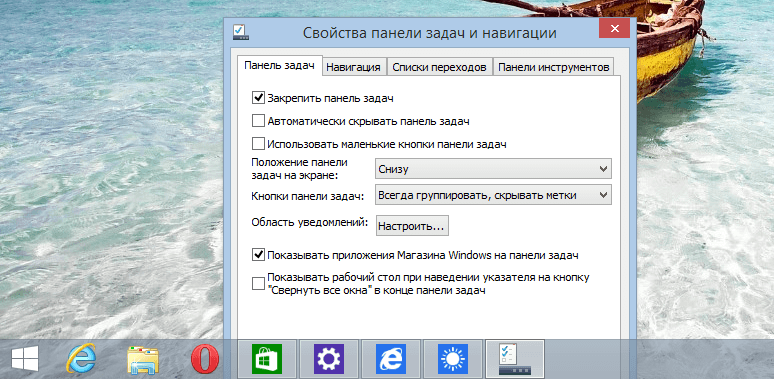774x379 pixels.
Task: Switch to the 'Панели инструментов' tab
Action: pos(553,67)
